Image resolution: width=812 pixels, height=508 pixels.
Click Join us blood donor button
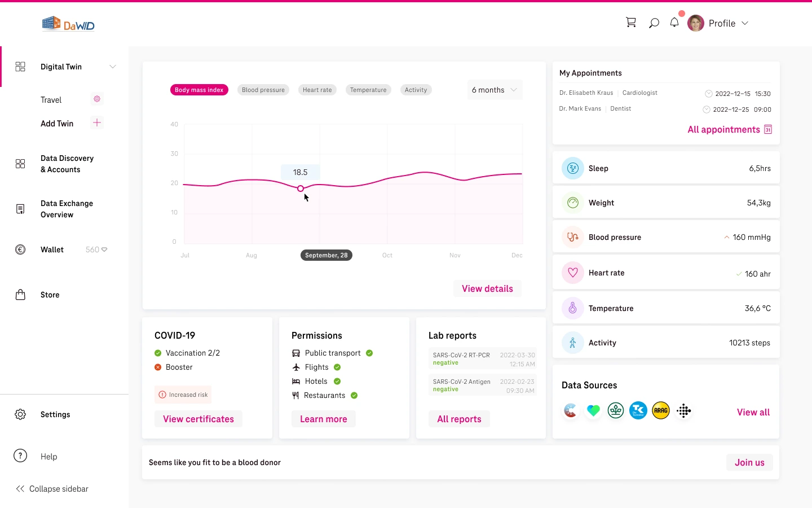coord(749,462)
